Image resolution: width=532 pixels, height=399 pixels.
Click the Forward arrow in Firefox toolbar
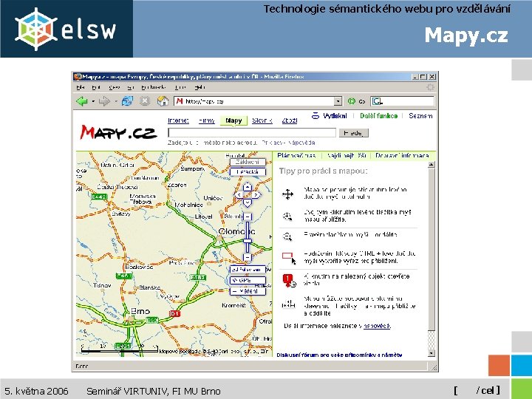(103, 100)
